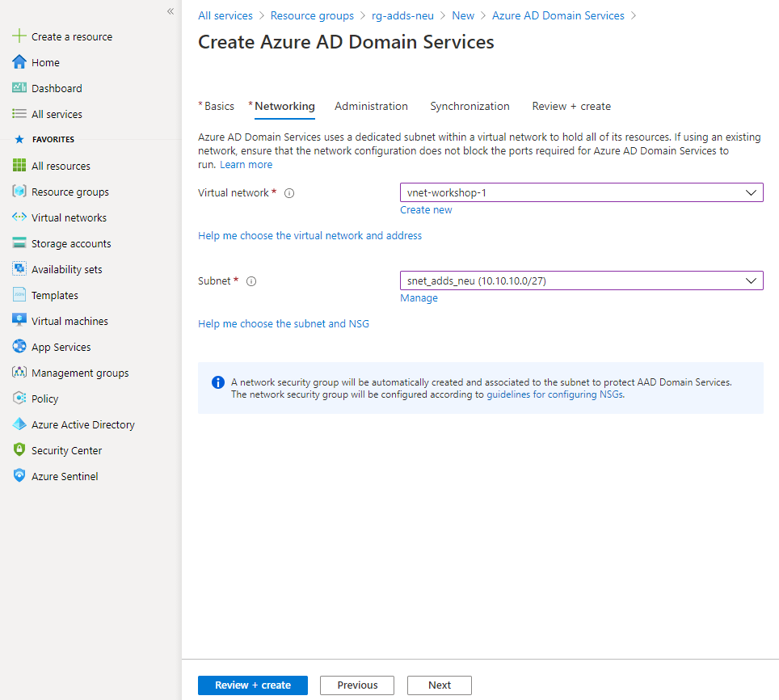Open the Azure Active Directory diamond icon
Viewport: 779px width, 700px height.
point(19,424)
